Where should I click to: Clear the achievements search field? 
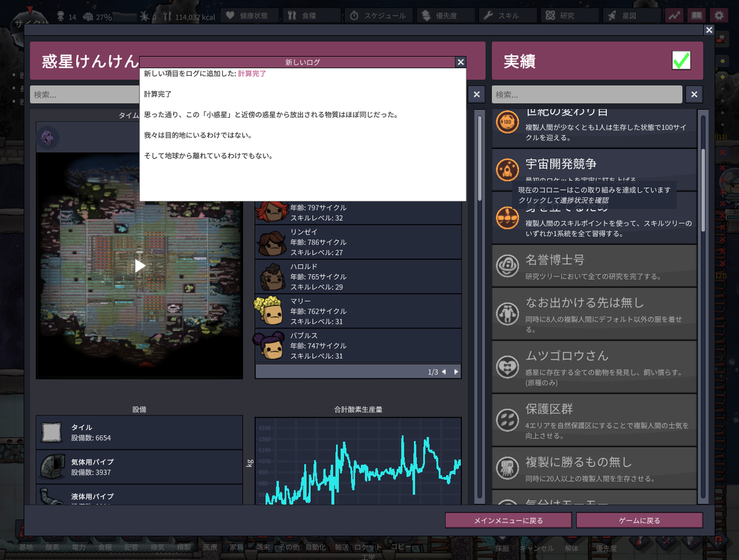click(694, 94)
